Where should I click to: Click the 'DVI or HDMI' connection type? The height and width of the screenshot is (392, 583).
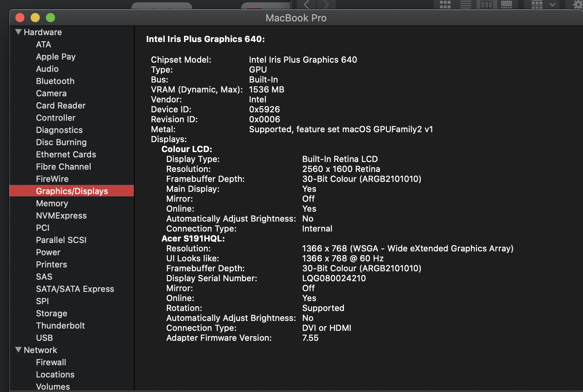[x=327, y=328]
